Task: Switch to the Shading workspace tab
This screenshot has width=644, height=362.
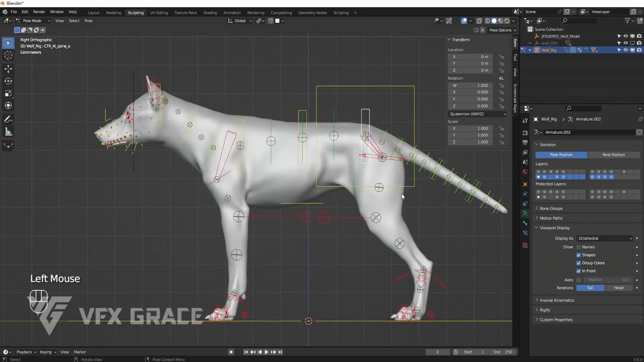Action: coord(210,13)
